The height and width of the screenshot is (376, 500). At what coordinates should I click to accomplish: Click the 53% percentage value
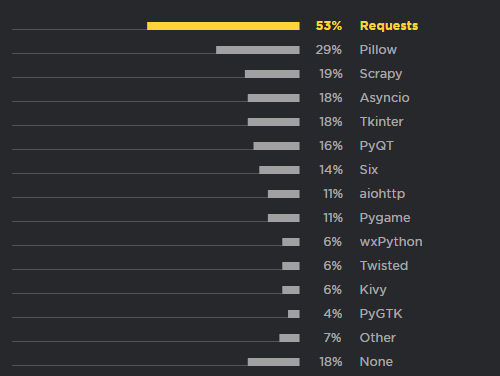pyautogui.click(x=329, y=26)
